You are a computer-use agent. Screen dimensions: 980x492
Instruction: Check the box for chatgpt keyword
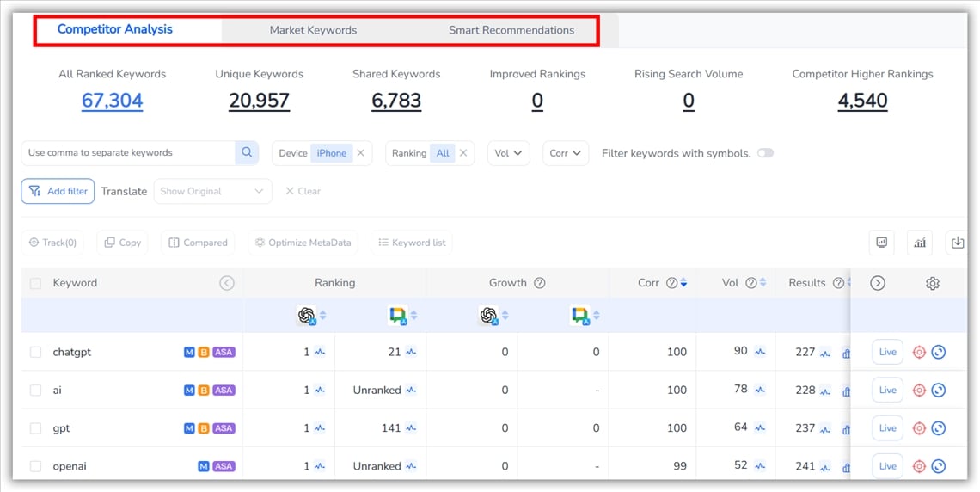[x=35, y=352]
